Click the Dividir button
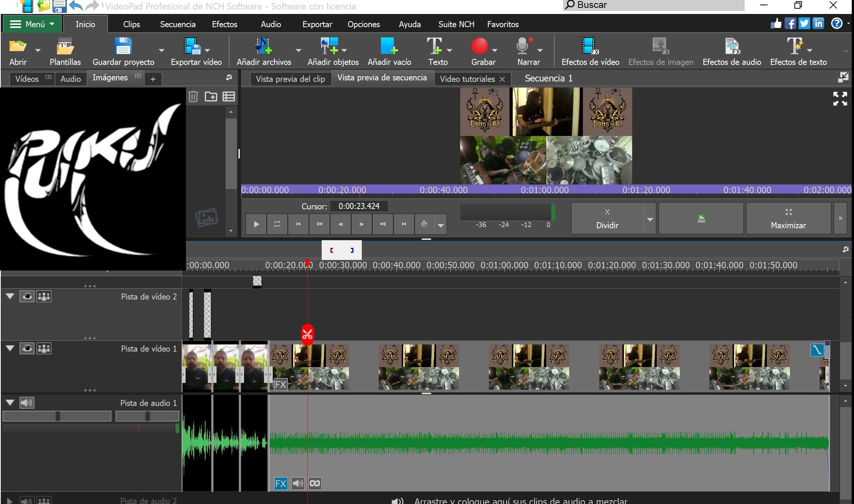The height and width of the screenshot is (504, 854). click(607, 218)
